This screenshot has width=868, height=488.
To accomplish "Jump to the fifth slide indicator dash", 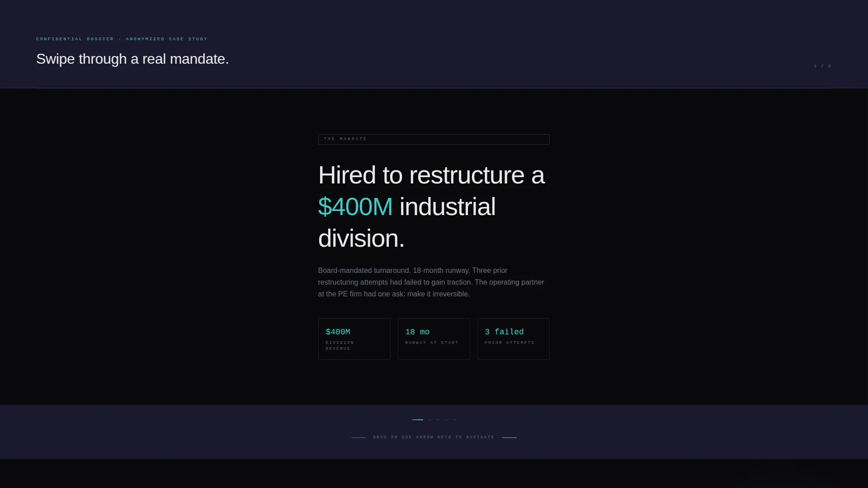I will click(454, 420).
